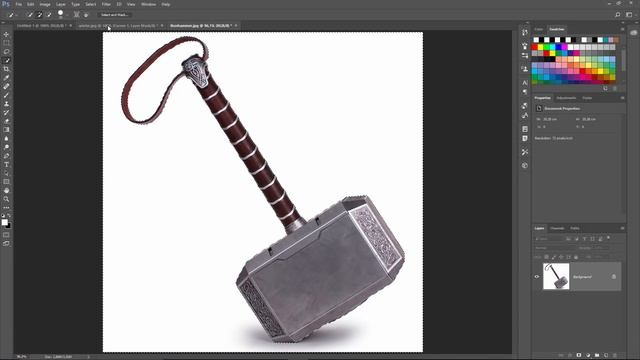Select the Pen tool
The width and height of the screenshot is (640, 360).
coord(6,156)
